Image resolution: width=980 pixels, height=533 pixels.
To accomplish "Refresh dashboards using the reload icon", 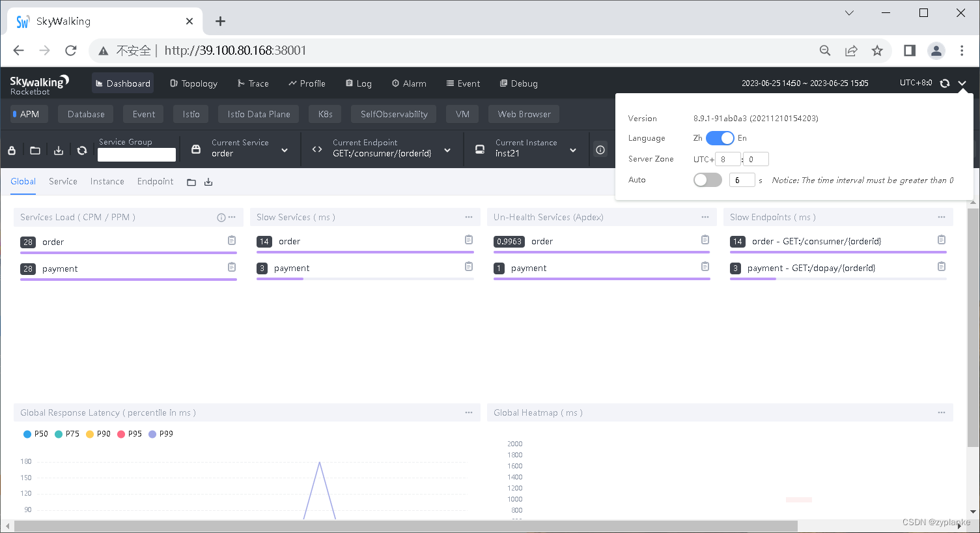I will click(81, 149).
